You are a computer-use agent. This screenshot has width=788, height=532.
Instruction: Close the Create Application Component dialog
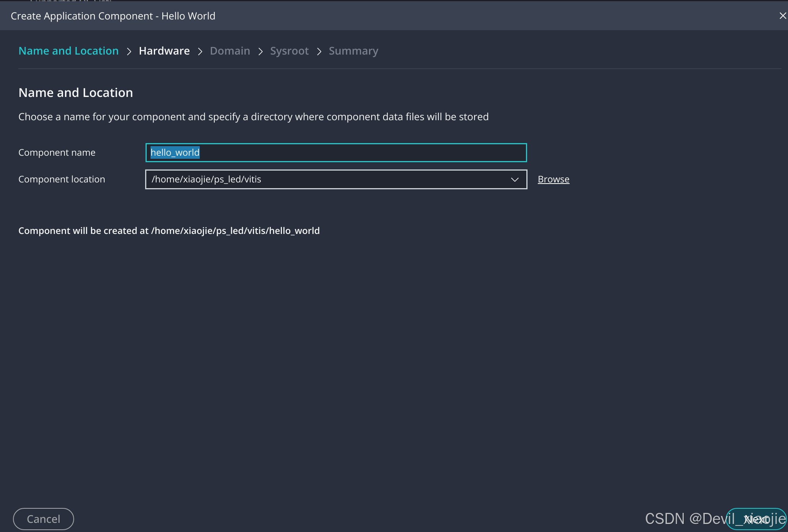(x=782, y=16)
